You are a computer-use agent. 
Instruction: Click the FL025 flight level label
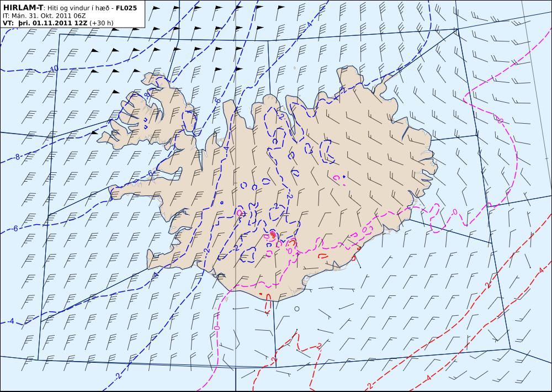tap(126, 8)
